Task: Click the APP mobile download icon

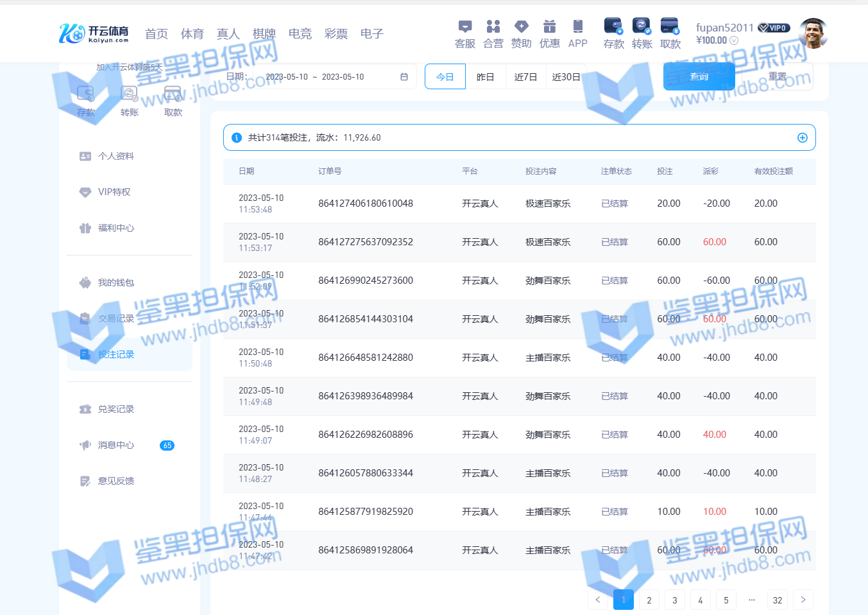Action: tap(578, 27)
